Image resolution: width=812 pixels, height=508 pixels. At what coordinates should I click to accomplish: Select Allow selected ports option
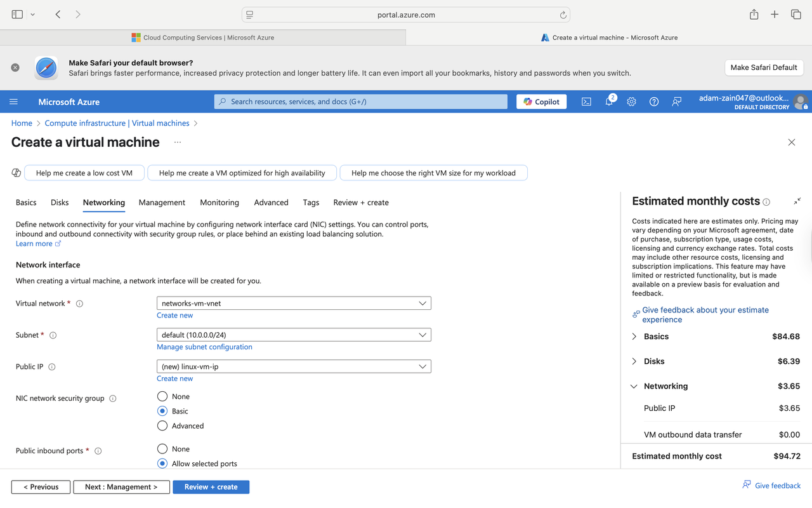tap(162, 464)
